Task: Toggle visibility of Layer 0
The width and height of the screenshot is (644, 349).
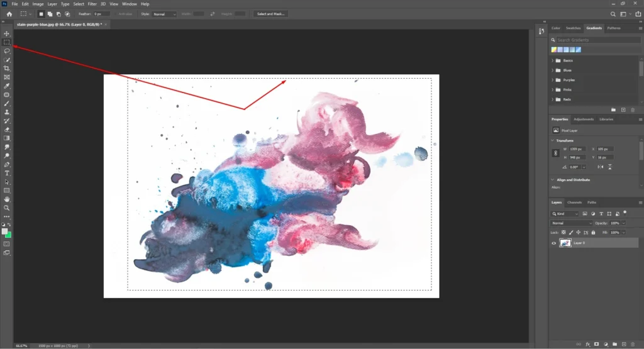Action: pos(553,243)
